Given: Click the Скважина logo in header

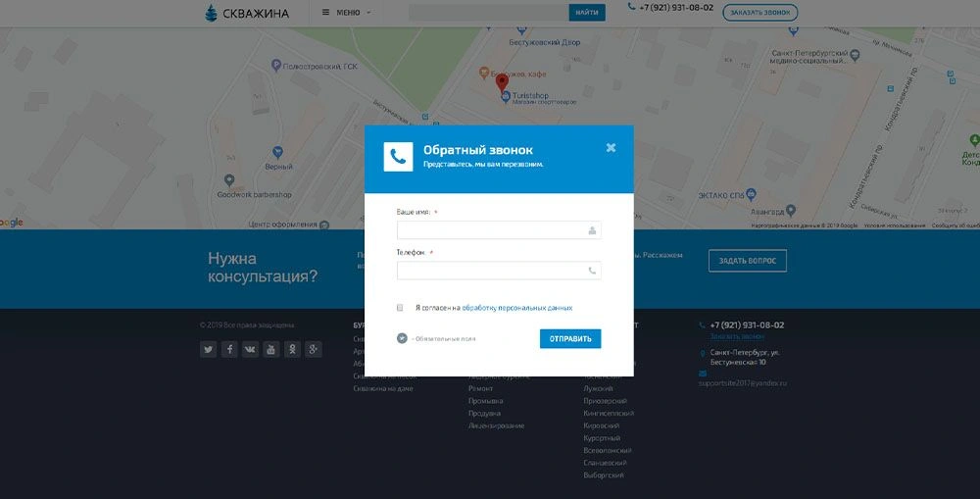Looking at the screenshot, I should pos(247,13).
